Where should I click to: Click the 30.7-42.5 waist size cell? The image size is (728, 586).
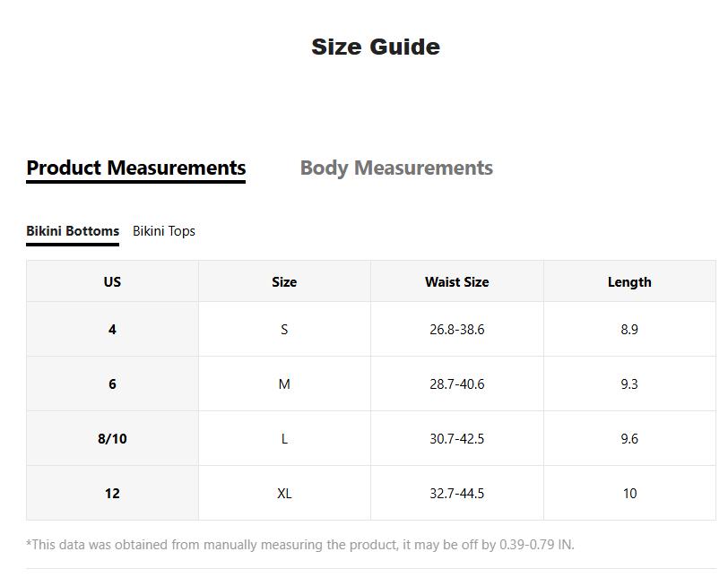(456, 439)
